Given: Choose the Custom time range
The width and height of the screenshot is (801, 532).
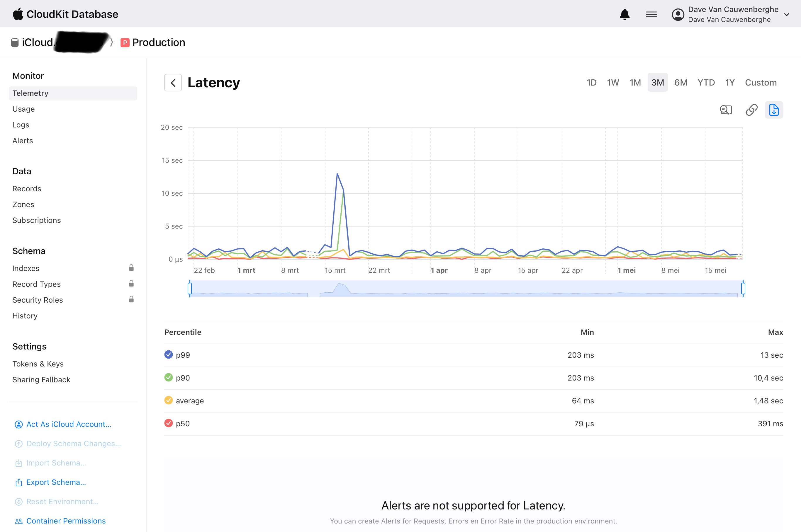Looking at the screenshot, I should click(761, 82).
